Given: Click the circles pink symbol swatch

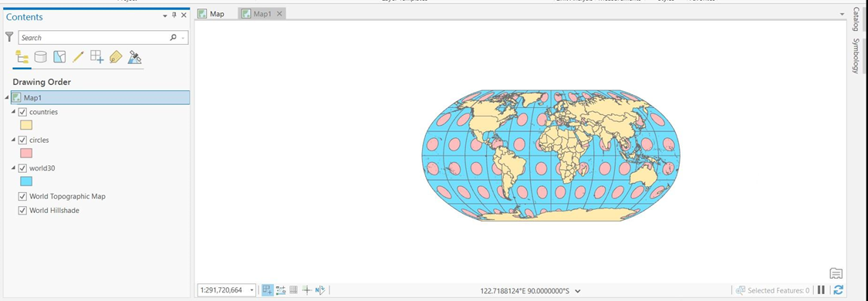Looking at the screenshot, I should [26, 154].
